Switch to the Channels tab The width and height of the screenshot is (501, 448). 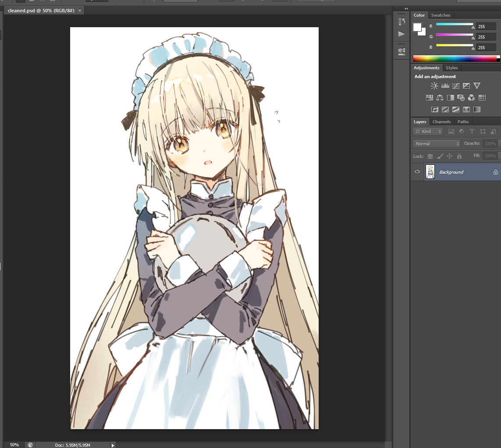[441, 122]
